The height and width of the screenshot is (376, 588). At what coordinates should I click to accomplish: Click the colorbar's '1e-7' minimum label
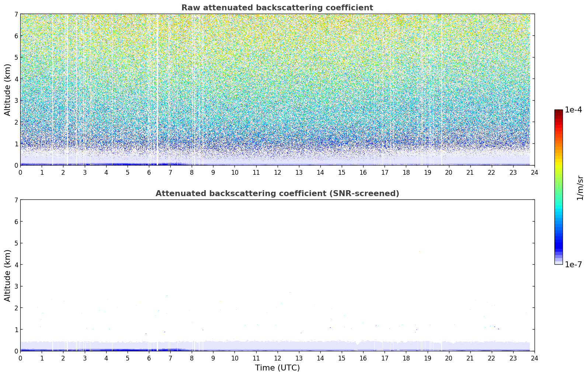coord(573,265)
